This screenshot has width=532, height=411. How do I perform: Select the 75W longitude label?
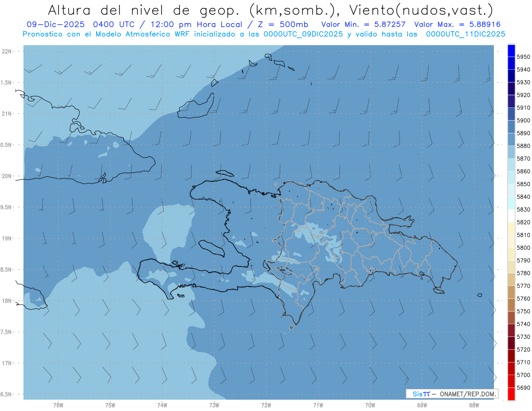(x=110, y=405)
